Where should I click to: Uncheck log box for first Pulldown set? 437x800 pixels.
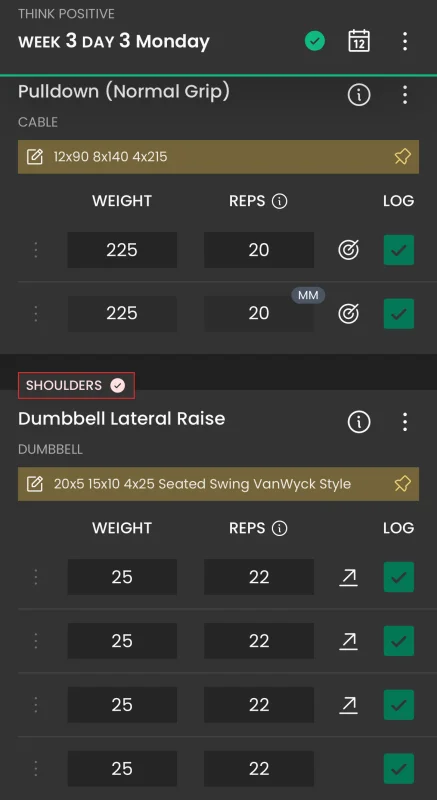click(399, 250)
